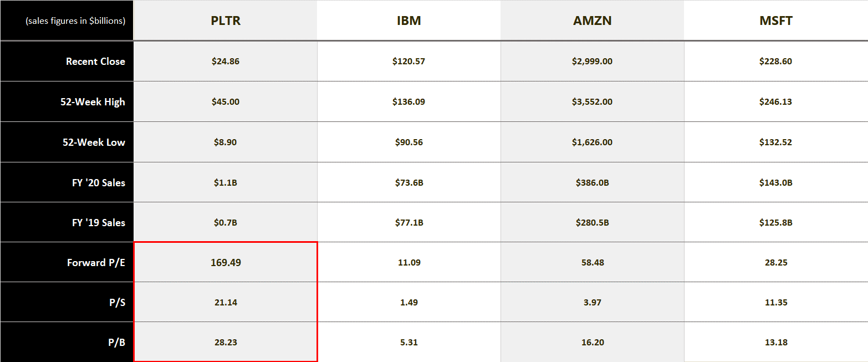
Task: Click the AMZN recent close $2,999.00 cell
Action: pyautogui.click(x=592, y=62)
